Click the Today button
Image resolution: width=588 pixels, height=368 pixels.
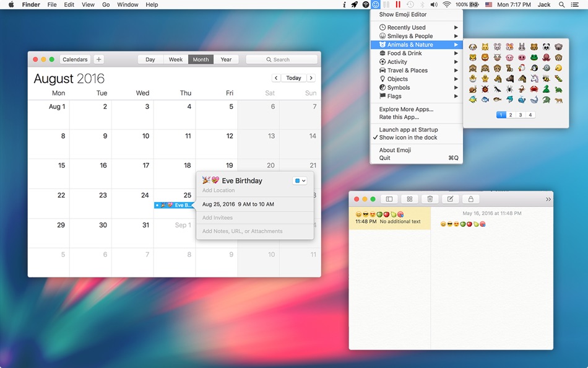pos(293,78)
